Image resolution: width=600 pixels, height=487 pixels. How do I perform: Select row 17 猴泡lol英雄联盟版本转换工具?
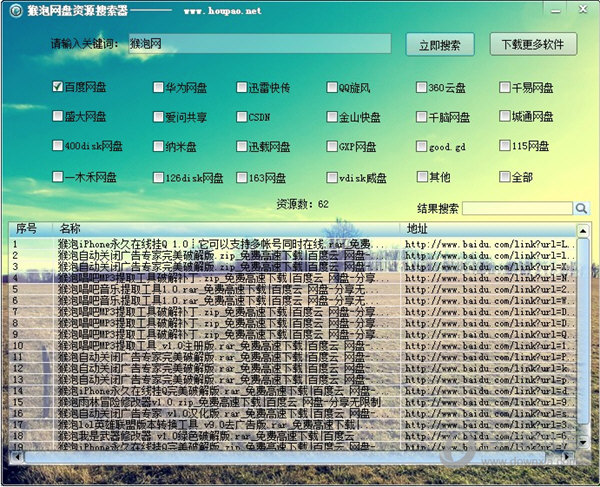pos(293,424)
